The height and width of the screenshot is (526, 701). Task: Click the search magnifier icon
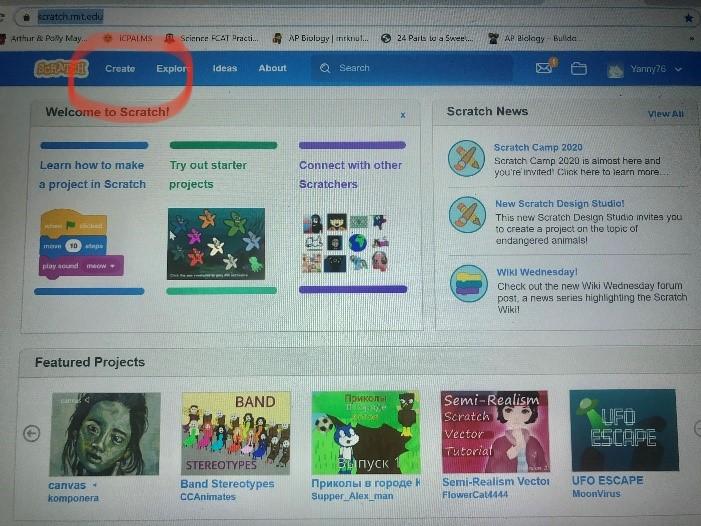click(x=325, y=68)
